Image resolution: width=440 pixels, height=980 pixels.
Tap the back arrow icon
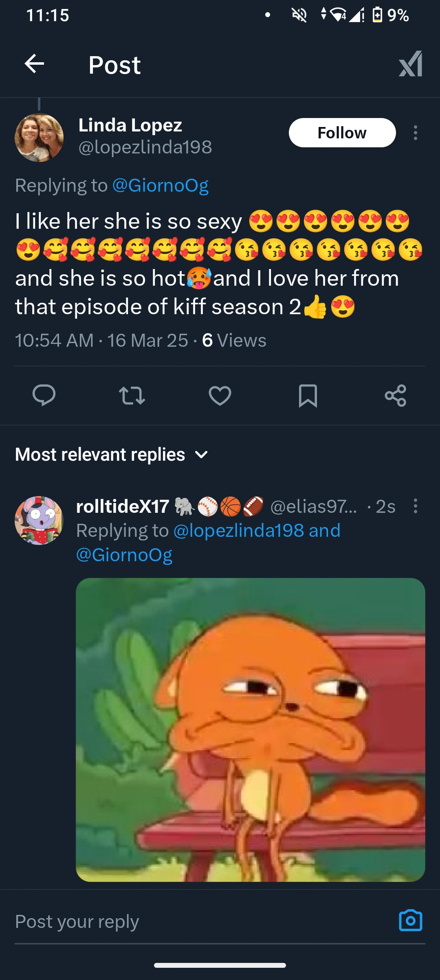(34, 64)
